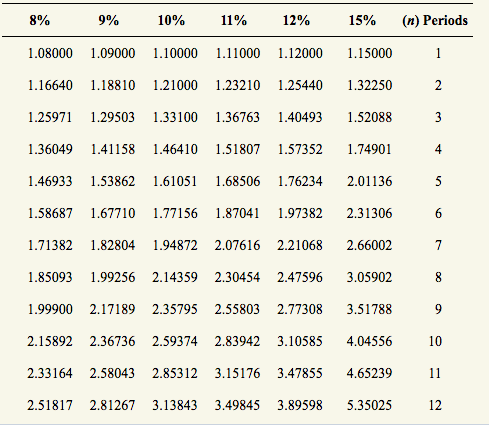Click the value 1.41158 under 9%
This screenshot has width=489, height=429.
113,149
